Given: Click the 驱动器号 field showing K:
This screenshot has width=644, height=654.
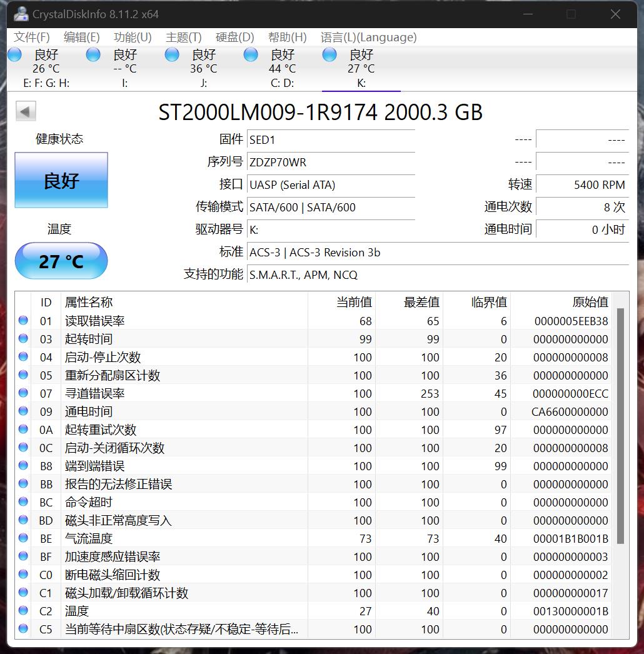Looking at the screenshot, I should point(331,230).
